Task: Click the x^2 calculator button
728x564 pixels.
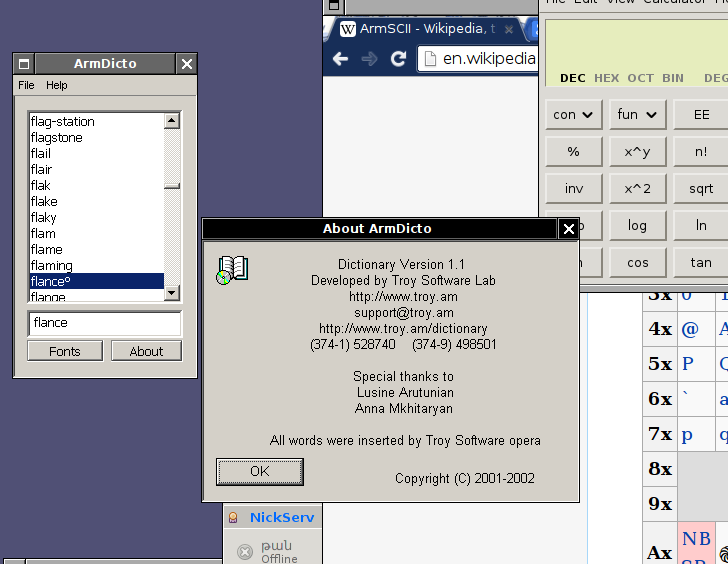Action: pos(637,188)
